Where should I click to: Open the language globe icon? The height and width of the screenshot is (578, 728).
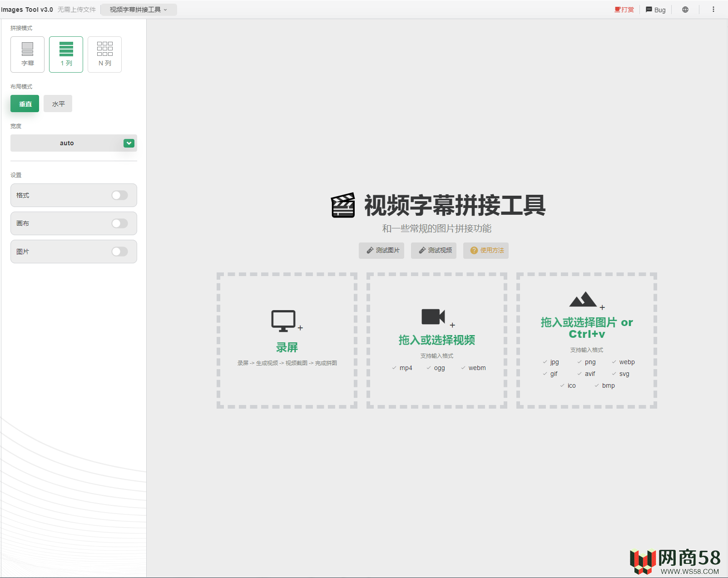685,10
